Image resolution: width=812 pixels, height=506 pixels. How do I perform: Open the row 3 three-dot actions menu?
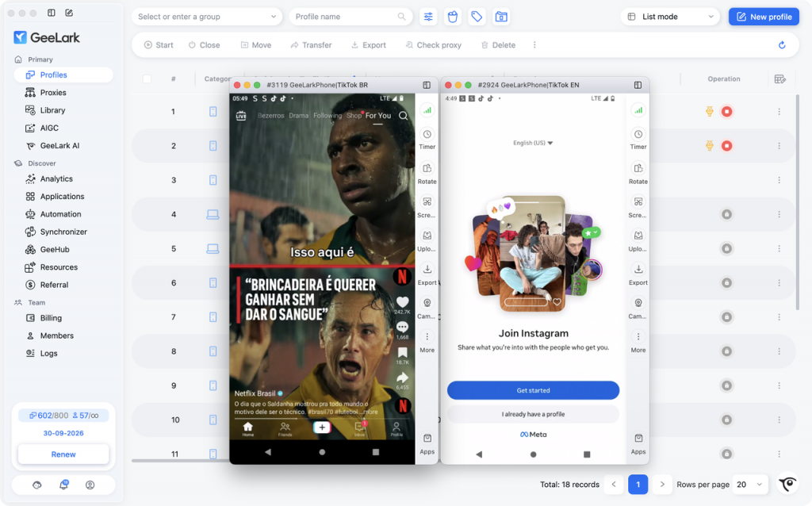click(x=779, y=180)
